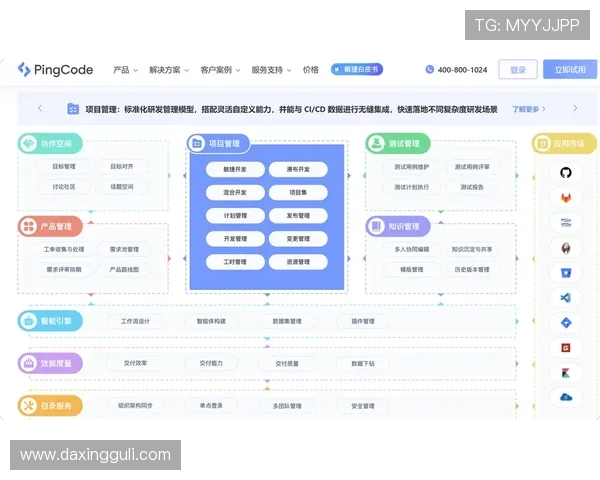Click the 效能度量 module header
This screenshot has height=480, width=600.
pos(50,363)
